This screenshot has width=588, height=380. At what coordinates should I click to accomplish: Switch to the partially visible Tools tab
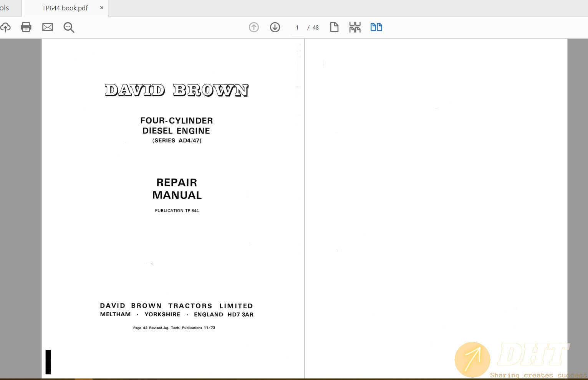5,8
